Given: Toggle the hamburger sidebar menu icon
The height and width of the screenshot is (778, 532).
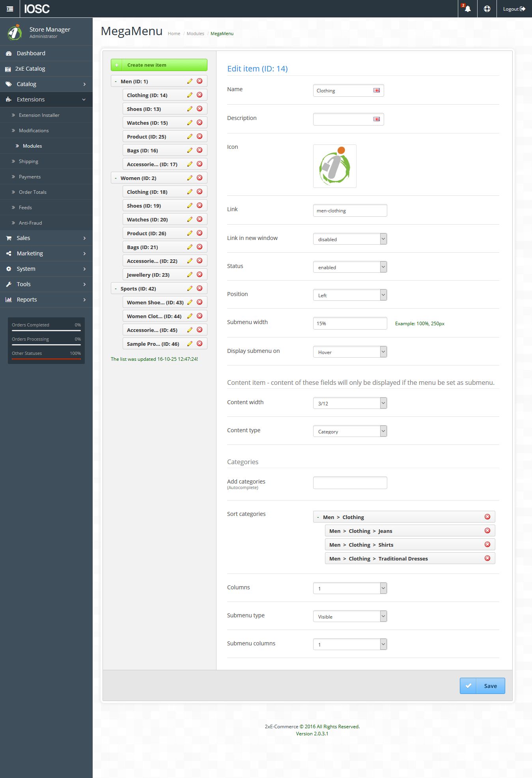Looking at the screenshot, I should (10, 9).
